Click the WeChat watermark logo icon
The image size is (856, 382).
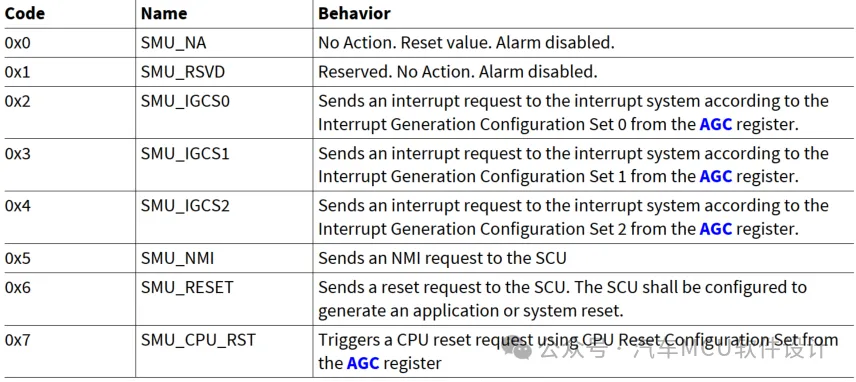pyautogui.click(x=518, y=348)
